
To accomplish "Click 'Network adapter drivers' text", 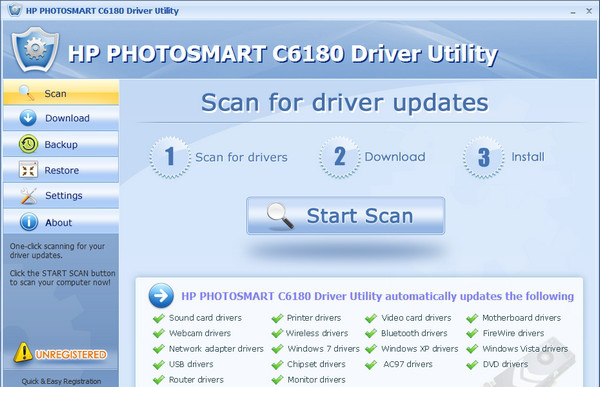I will pyautogui.click(x=216, y=349).
